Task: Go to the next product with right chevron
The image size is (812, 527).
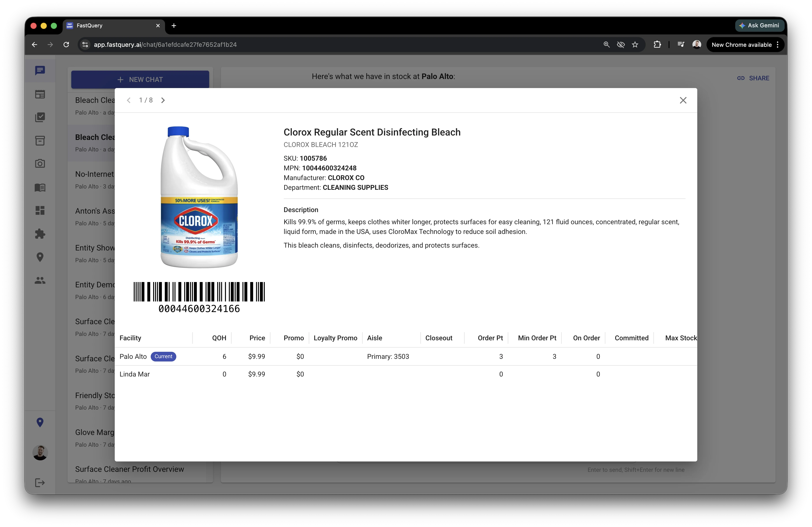Action: point(163,100)
